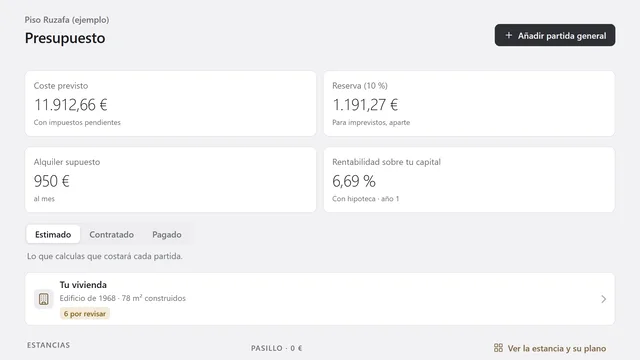Click the Tu vivienda title
The image size is (640, 360).
83,285
